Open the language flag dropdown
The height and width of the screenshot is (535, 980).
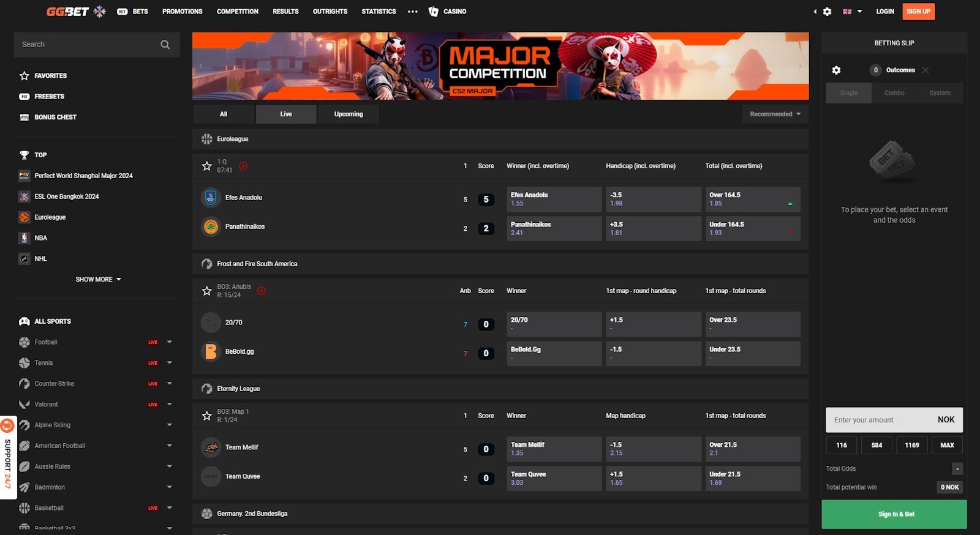pos(852,12)
